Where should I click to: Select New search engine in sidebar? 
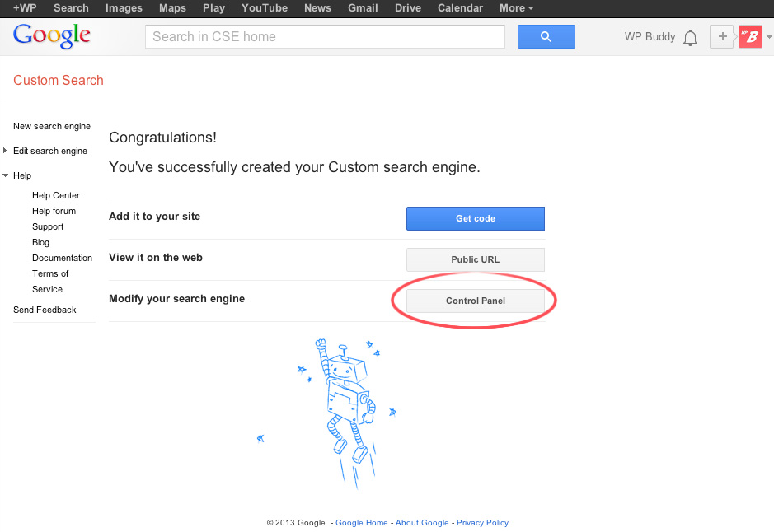pyautogui.click(x=52, y=126)
